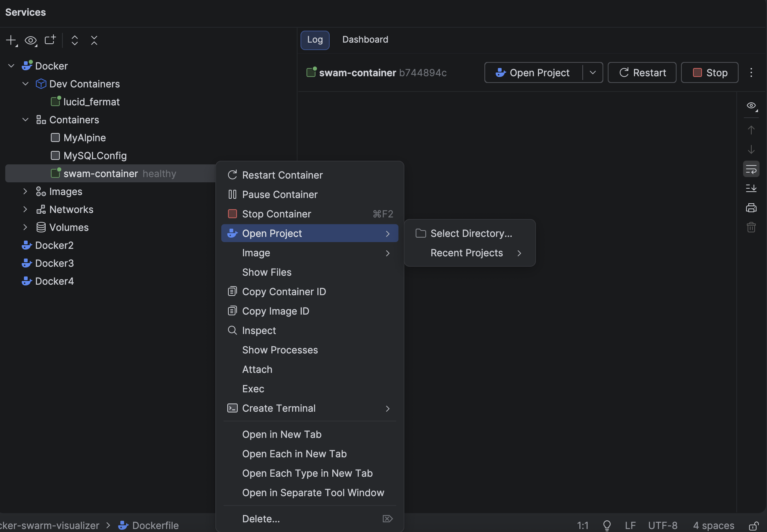Click the print log icon
Image resolution: width=767 pixels, height=532 pixels.
(751, 208)
